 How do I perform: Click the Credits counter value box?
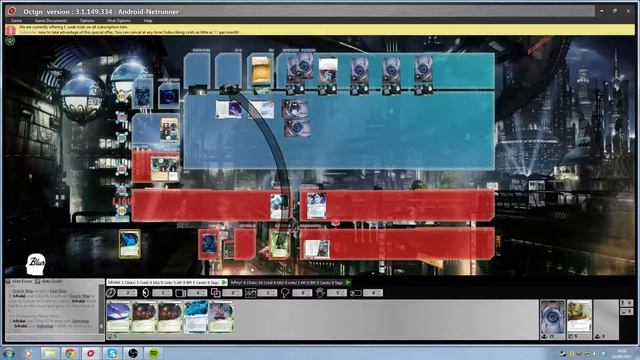(162, 293)
